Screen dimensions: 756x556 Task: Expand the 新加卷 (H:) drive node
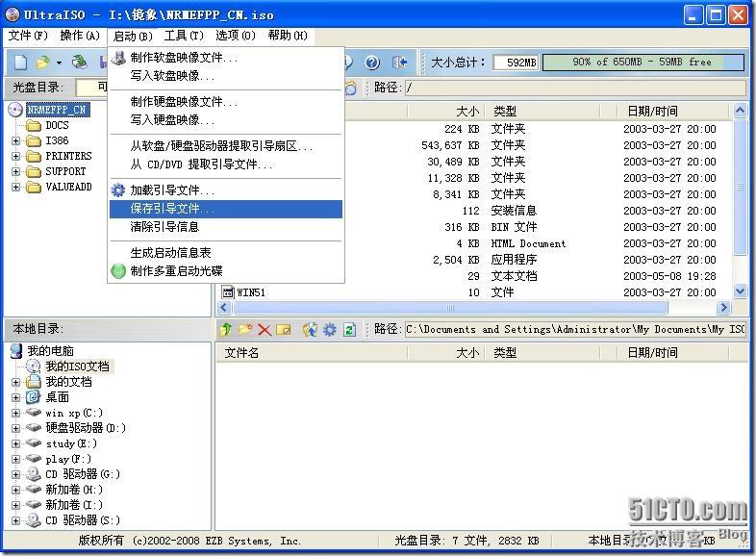pyautogui.click(x=16, y=490)
